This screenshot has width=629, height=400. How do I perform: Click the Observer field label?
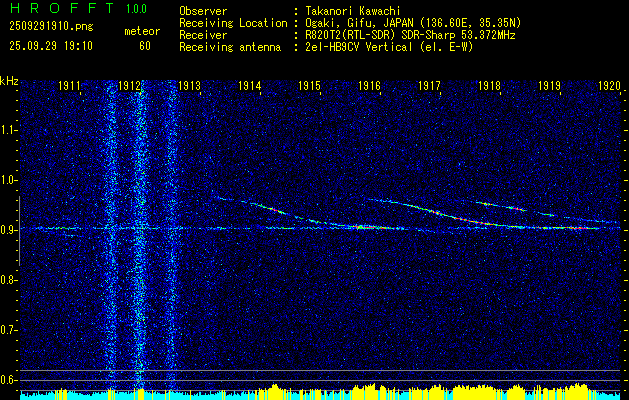203,11
